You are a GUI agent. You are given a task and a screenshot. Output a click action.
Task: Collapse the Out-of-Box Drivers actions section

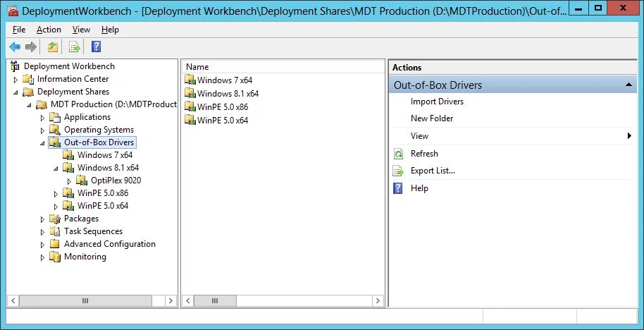[628, 85]
